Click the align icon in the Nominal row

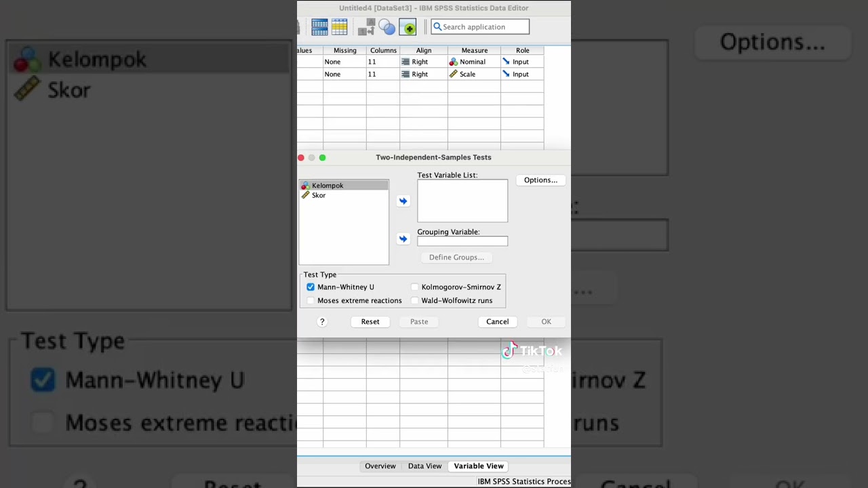406,62
